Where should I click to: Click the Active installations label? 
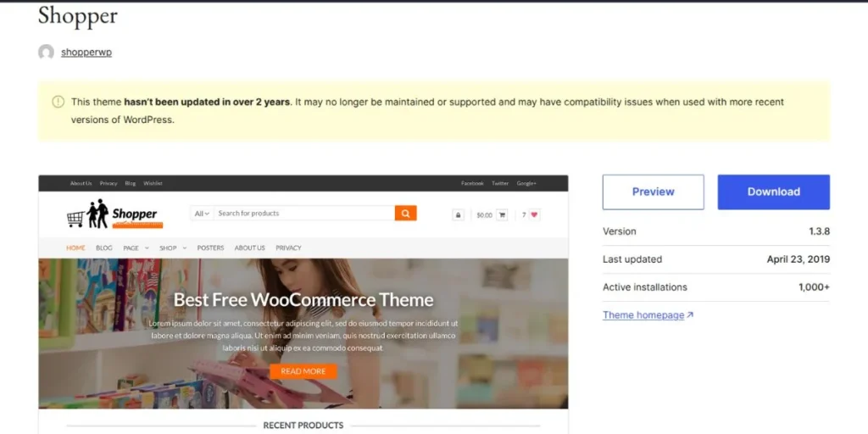click(x=645, y=287)
